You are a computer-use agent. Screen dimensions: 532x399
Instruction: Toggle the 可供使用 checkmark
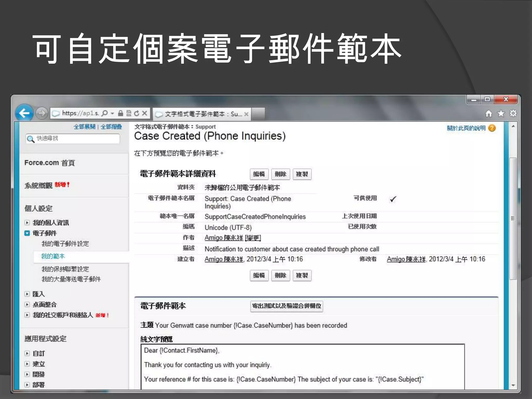click(x=393, y=199)
